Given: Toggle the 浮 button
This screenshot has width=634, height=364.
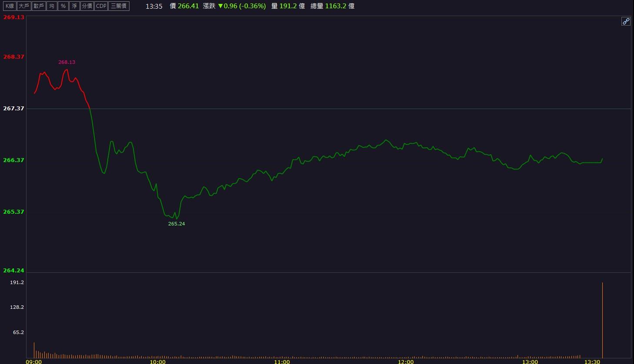Looking at the screenshot, I should coord(75,6).
